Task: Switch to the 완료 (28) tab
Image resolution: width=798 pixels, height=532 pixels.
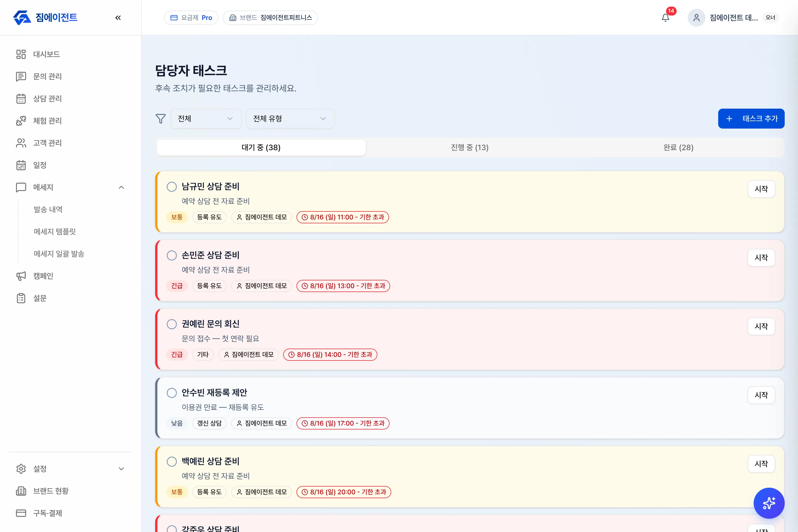Action: pos(678,148)
